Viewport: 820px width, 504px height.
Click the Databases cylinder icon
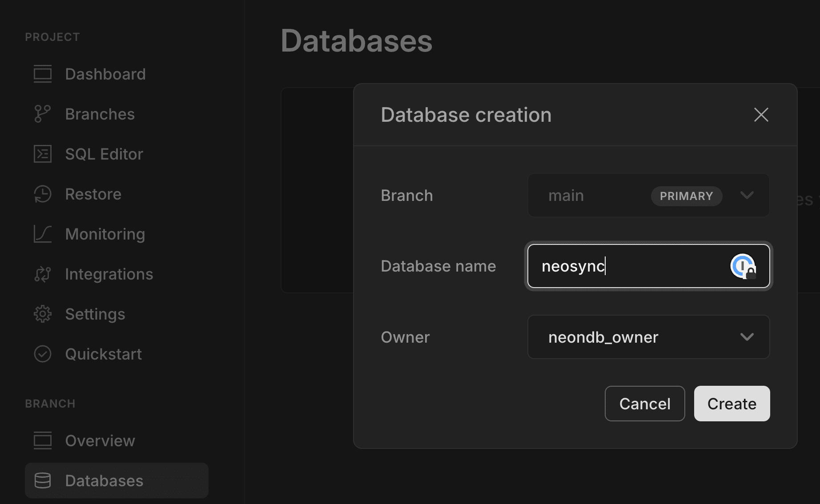point(42,480)
